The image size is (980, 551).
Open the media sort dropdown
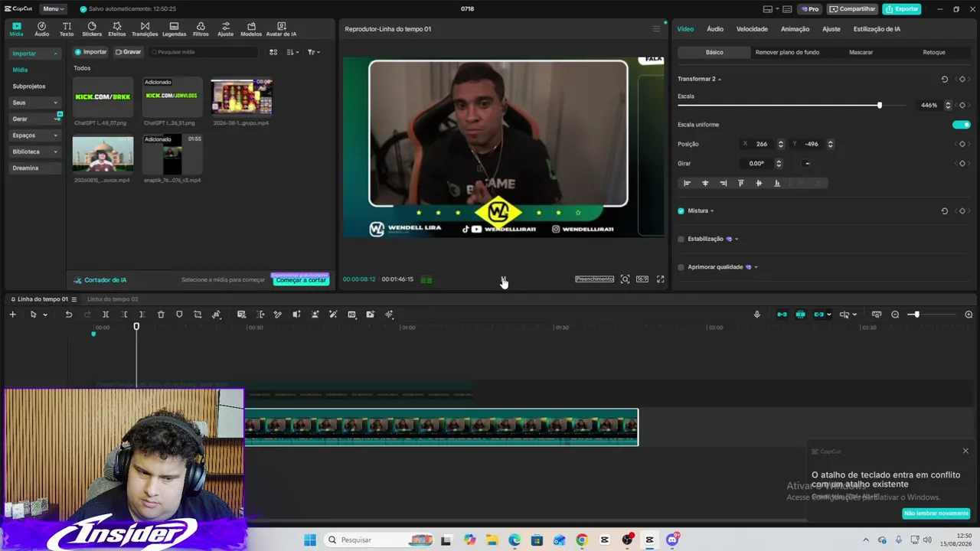click(x=292, y=52)
